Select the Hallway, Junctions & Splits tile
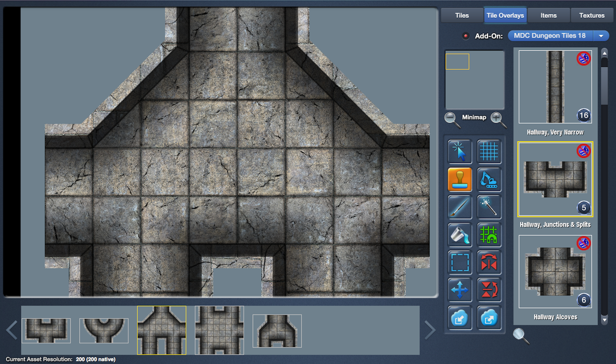Image resolution: width=616 pixels, height=364 pixels. pyautogui.click(x=555, y=179)
